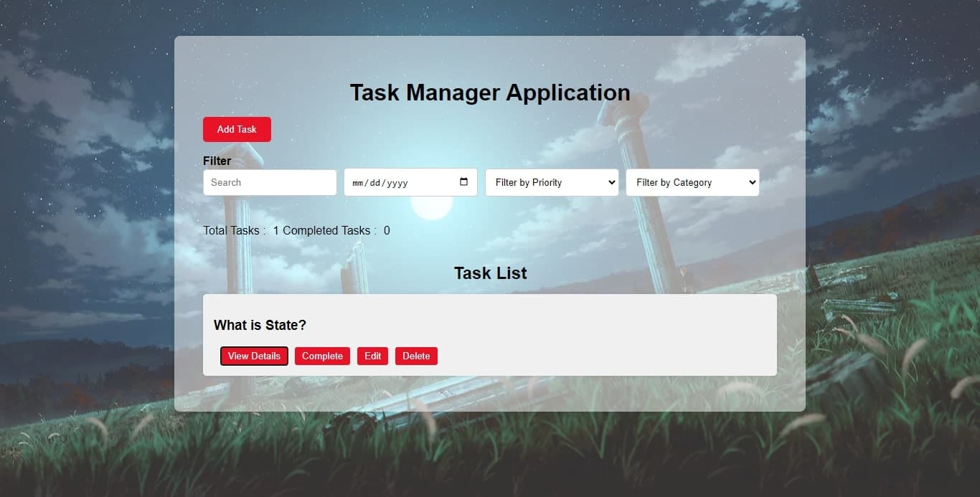Click the Filter section label

pyautogui.click(x=217, y=161)
